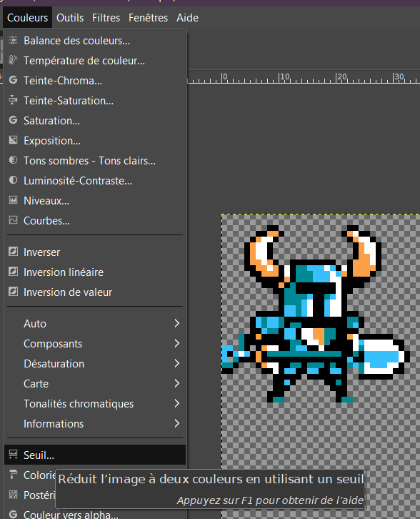Expand the Carte submenu arrow

tap(177, 383)
